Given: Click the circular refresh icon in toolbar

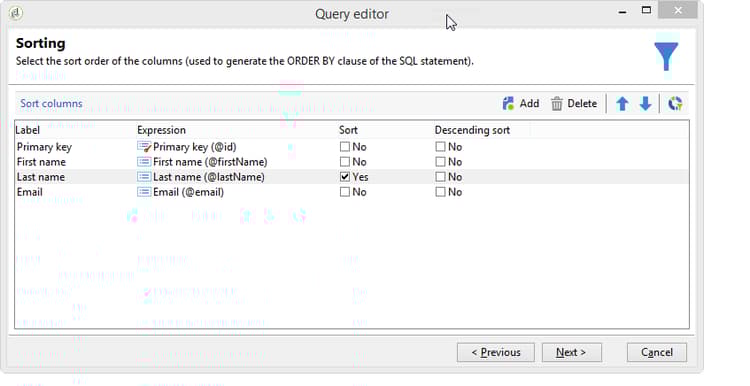Looking at the screenshot, I should (x=675, y=103).
